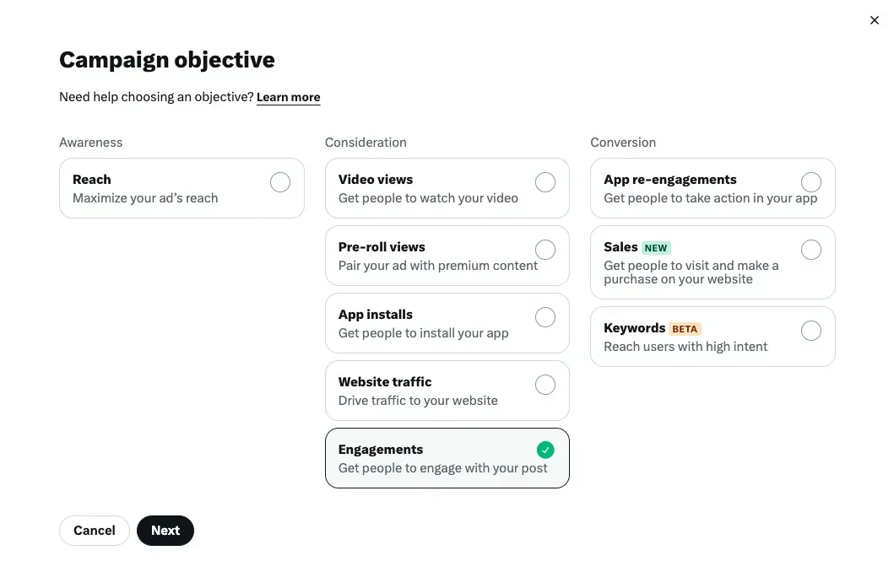Click the Cancel button
The height and width of the screenshot is (588, 894).
pyautogui.click(x=94, y=531)
